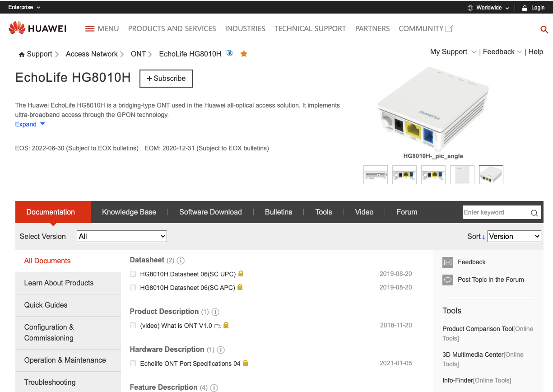The height and width of the screenshot is (392, 553).
Task: Click the Post Topic speech bubble icon
Action: click(x=447, y=280)
